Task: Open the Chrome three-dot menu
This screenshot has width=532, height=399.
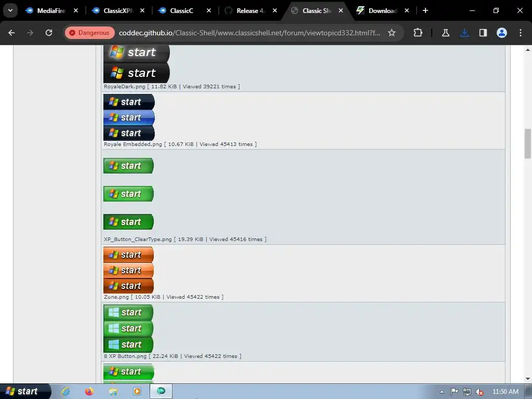Action: pos(521,33)
